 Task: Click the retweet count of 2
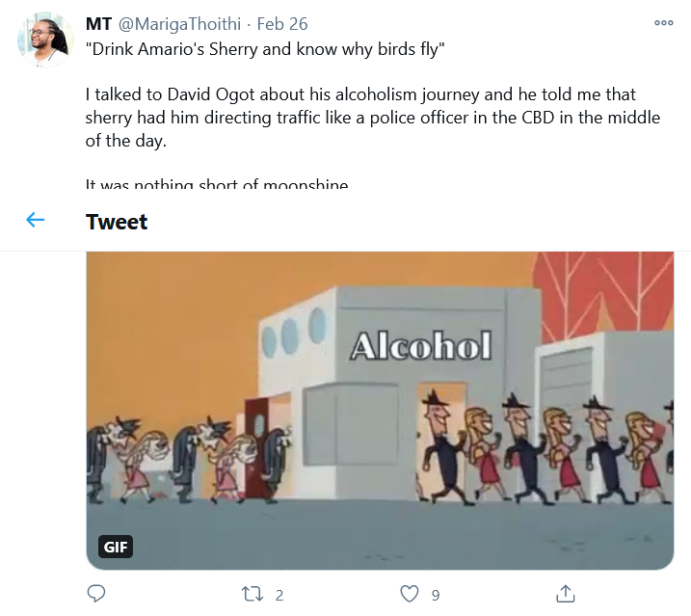tap(279, 595)
